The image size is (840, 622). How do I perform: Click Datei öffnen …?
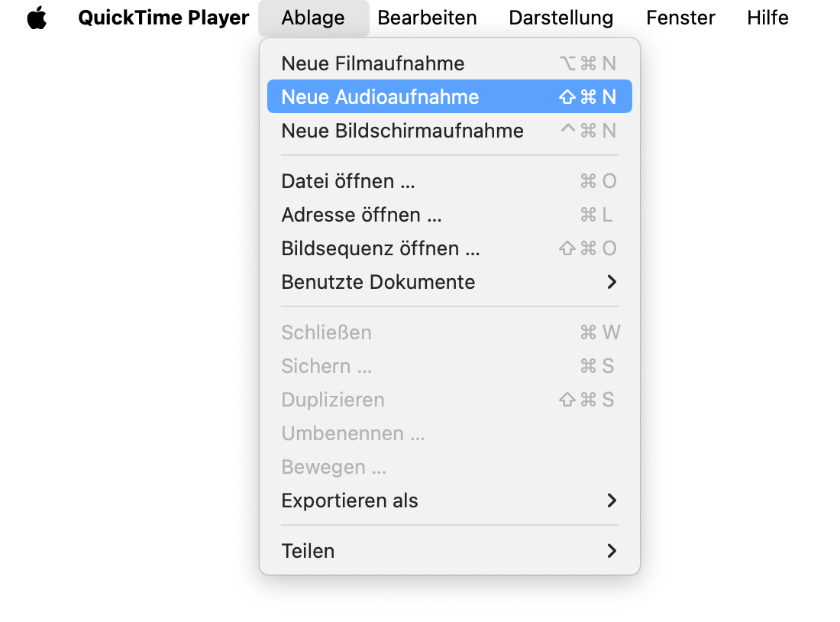coord(348,181)
